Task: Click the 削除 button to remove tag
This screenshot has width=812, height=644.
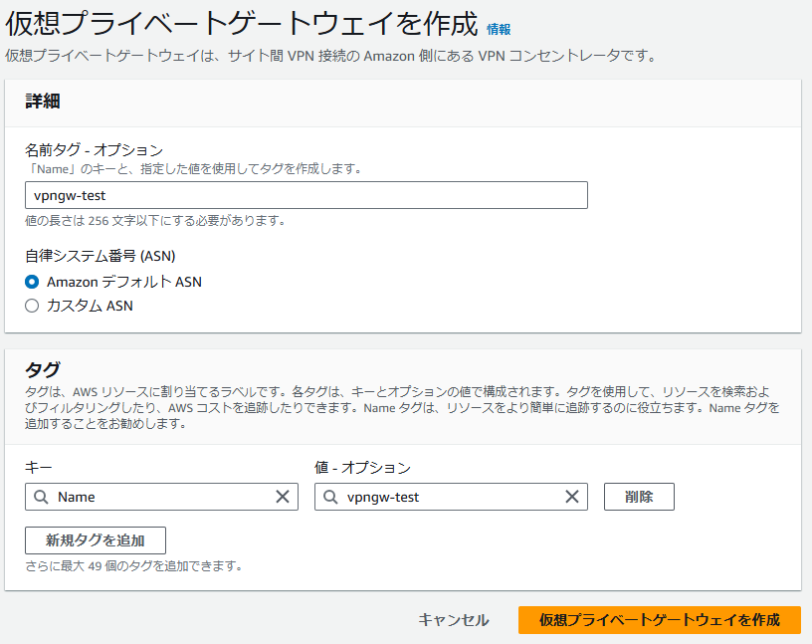Action: (x=639, y=497)
